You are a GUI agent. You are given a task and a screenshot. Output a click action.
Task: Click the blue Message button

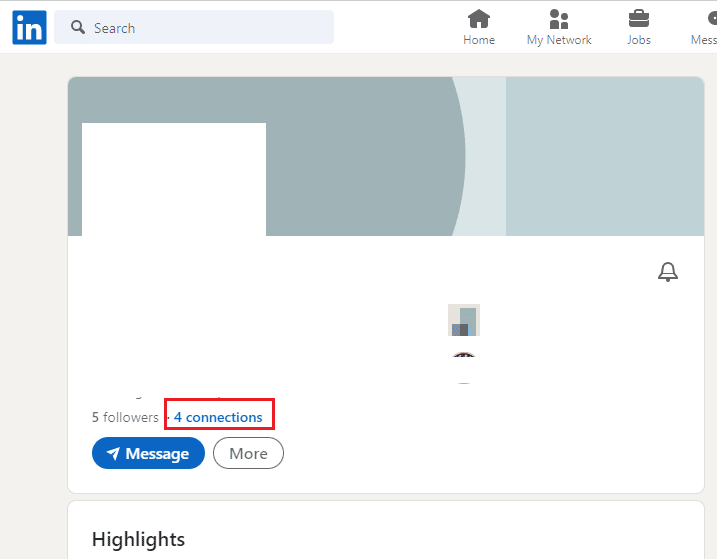pos(148,453)
